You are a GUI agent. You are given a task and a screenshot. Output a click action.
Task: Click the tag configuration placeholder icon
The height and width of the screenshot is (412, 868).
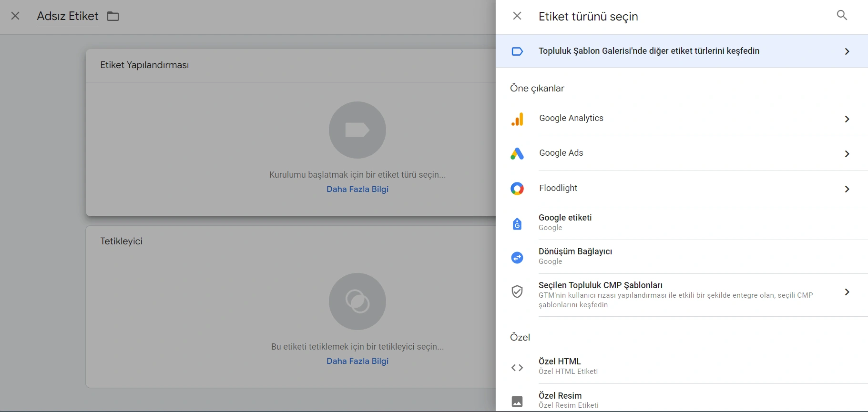pos(357,130)
